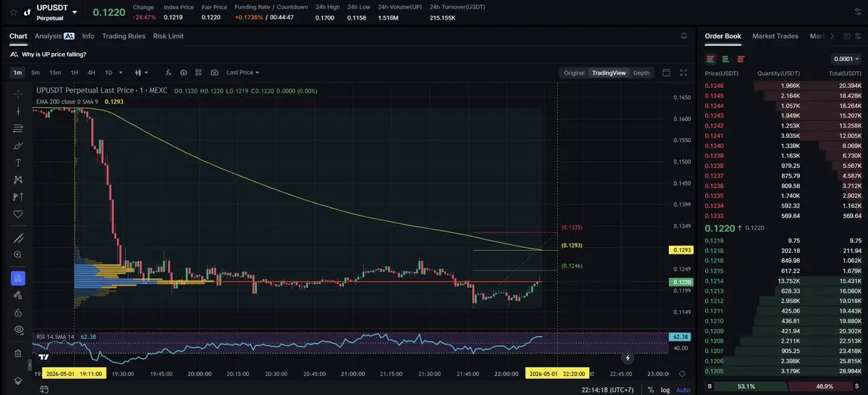Click the lightning quick order icon
The height and width of the screenshot is (395, 868).
coord(628,359)
